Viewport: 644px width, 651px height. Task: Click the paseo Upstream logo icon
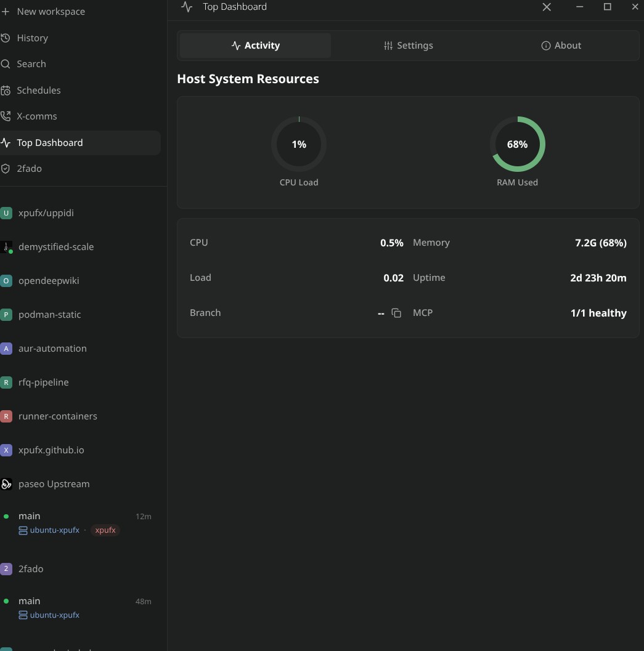tap(6, 484)
